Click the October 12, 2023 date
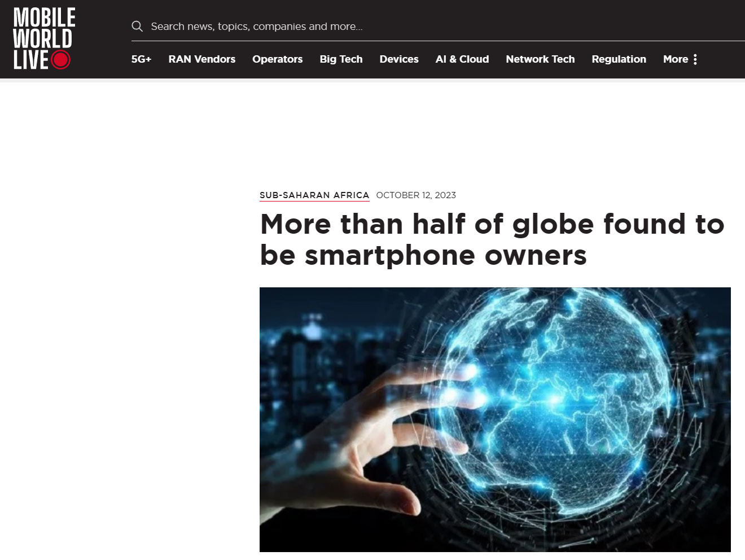The image size is (745, 560). click(x=416, y=195)
